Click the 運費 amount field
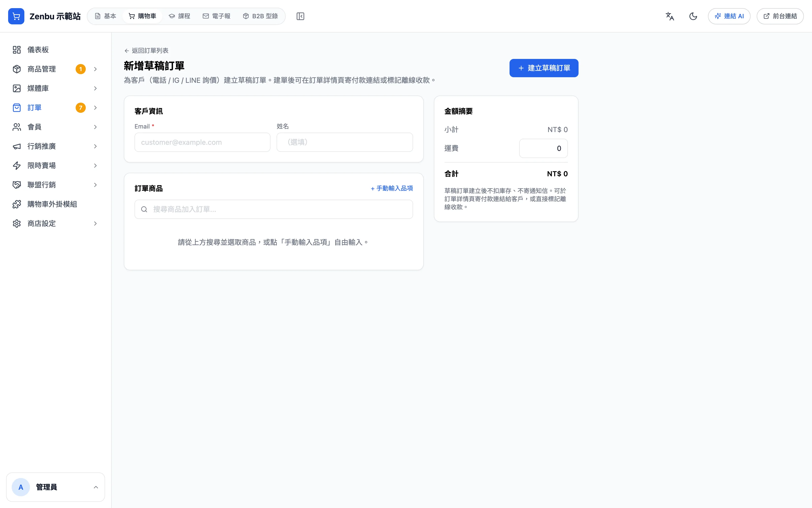The image size is (812, 508). pos(543,149)
